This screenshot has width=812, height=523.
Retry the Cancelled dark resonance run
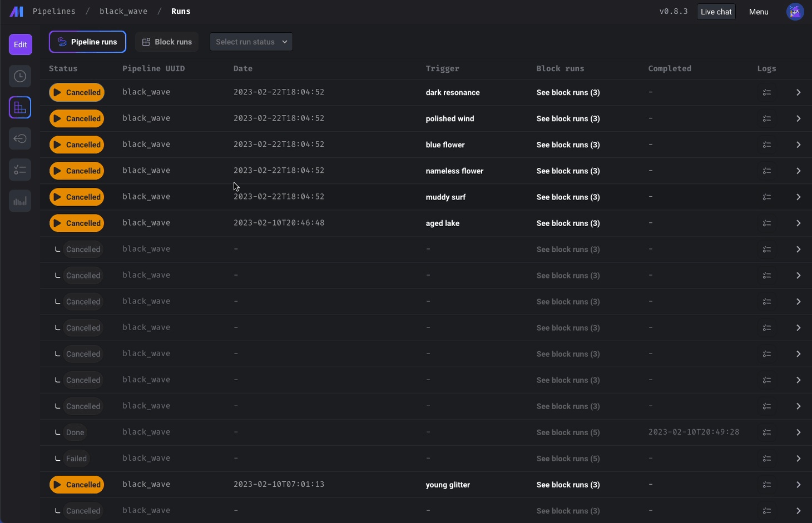coord(77,92)
